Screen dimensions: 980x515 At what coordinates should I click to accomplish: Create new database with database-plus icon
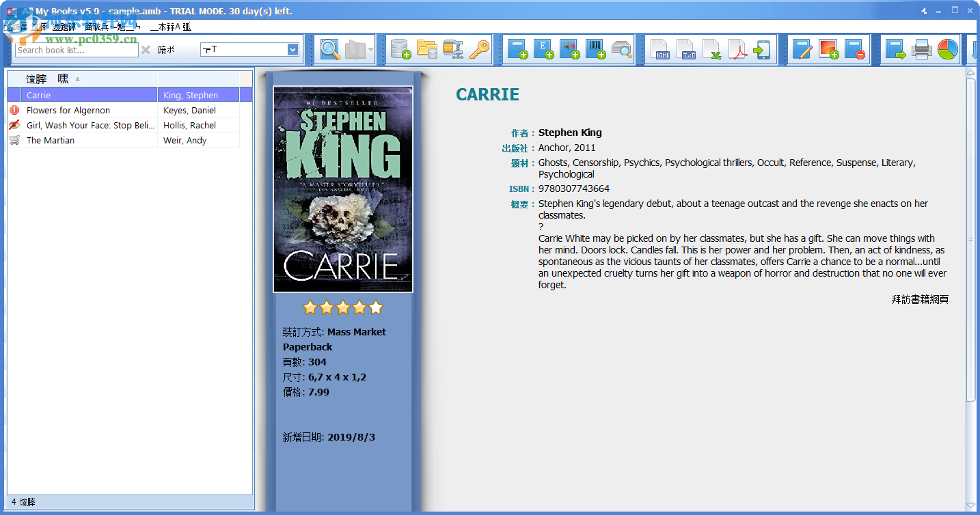tap(400, 49)
